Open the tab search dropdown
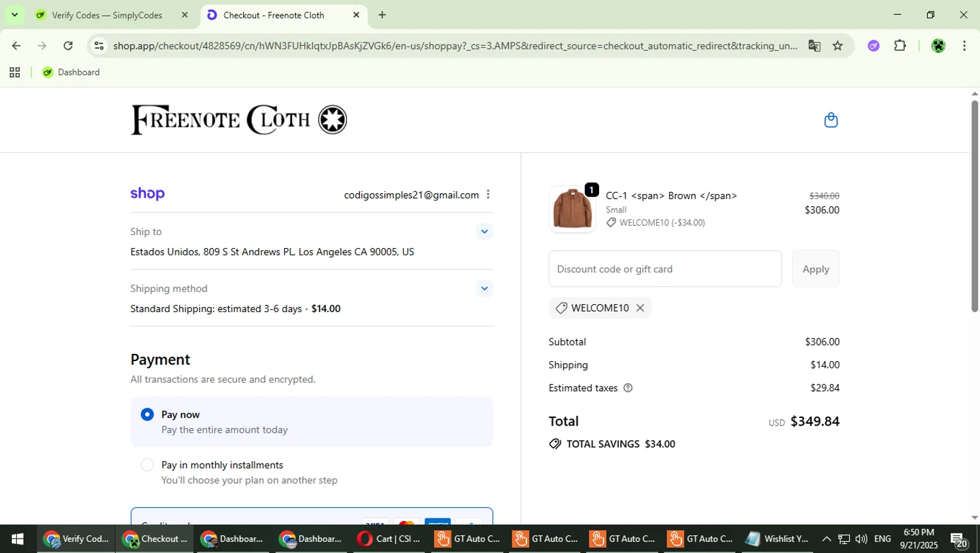Screen dimensions: 980x553 [x=14, y=14]
